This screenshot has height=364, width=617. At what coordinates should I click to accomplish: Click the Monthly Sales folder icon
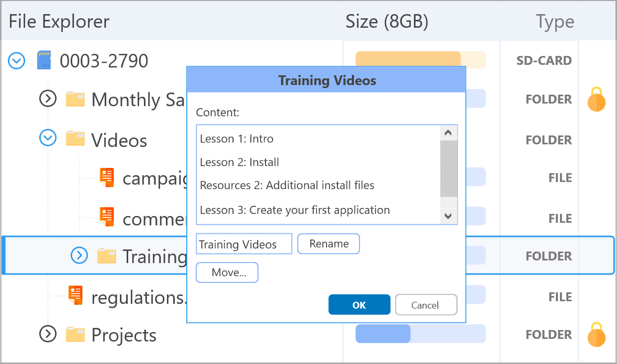(x=76, y=99)
